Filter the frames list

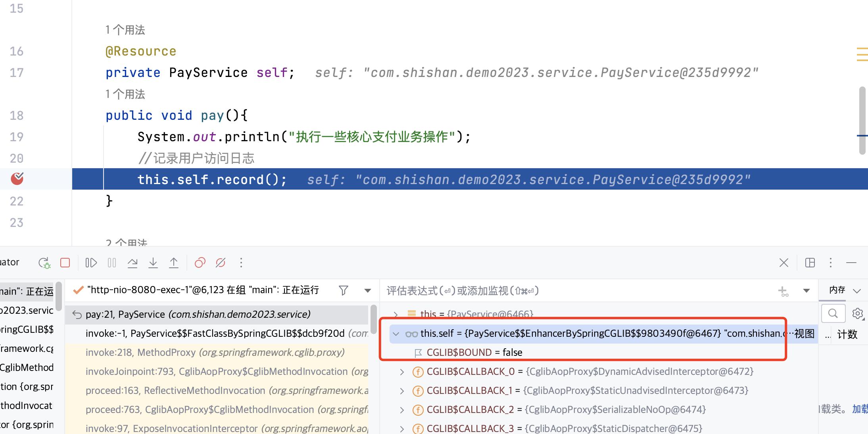(344, 290)
